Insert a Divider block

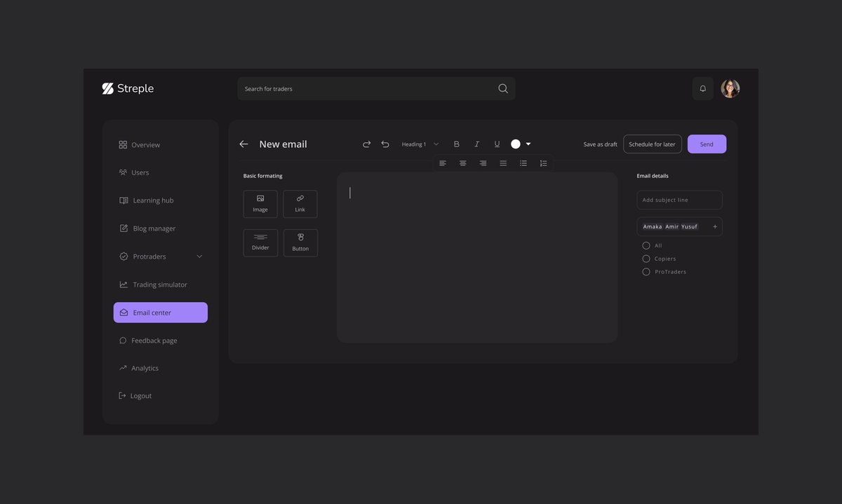click(260, 243)
